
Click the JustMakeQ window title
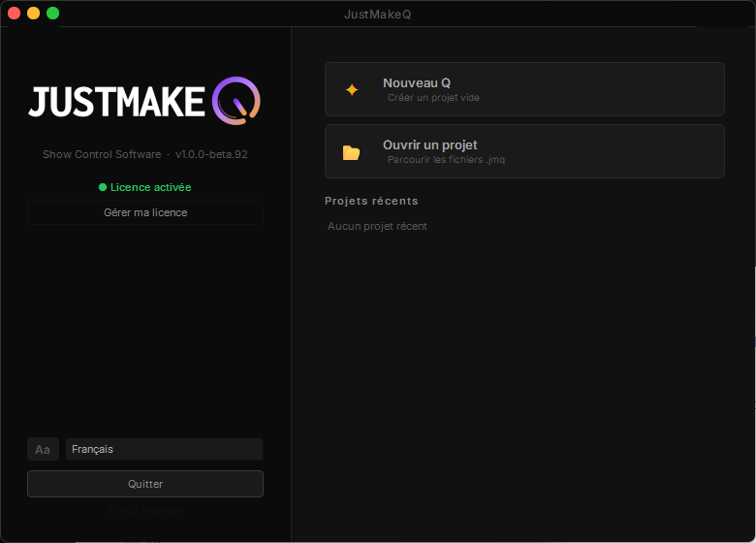(x=378, y=15)
